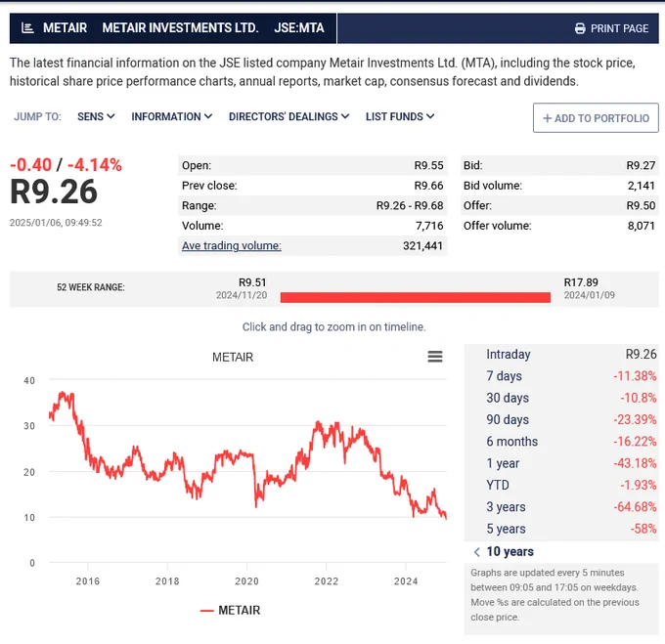This screenshot has height=644, width=665.
Task: Click the METAIR chart title
Action: coord(233,357)
